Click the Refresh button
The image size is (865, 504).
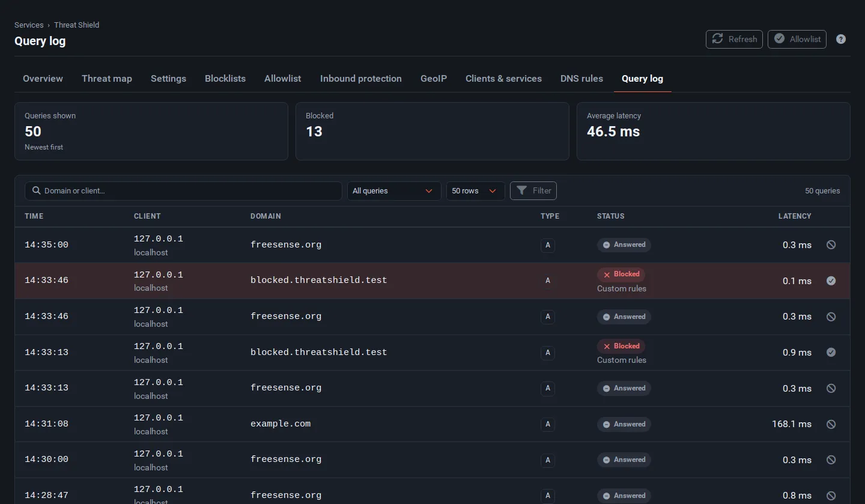(x=734, y=39)
